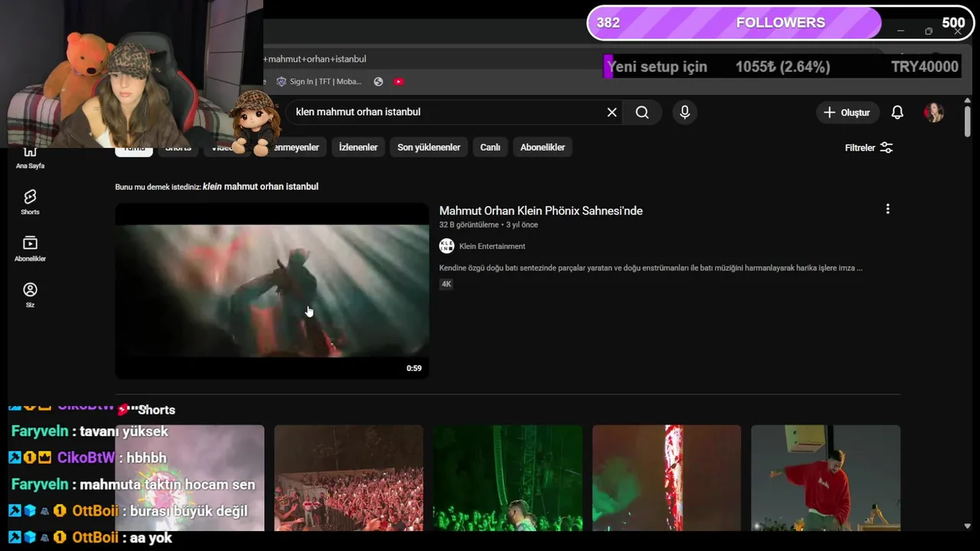Open the Oluştur create menu
980x551 pixels.
[847, 112]
